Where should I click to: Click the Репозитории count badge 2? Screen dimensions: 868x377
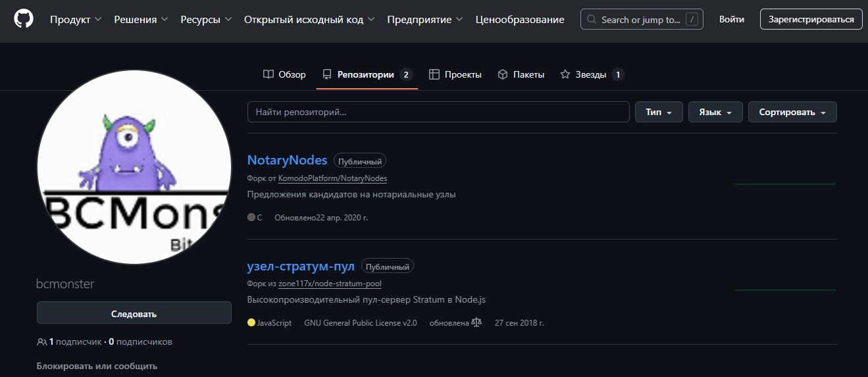click(406, 74)
